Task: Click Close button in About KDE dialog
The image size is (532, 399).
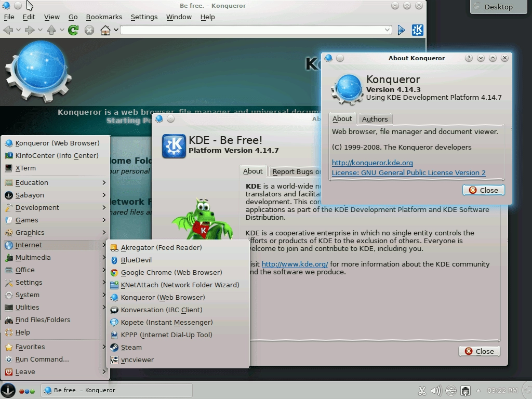Action: pyautogui.click(x=480, y=351)
